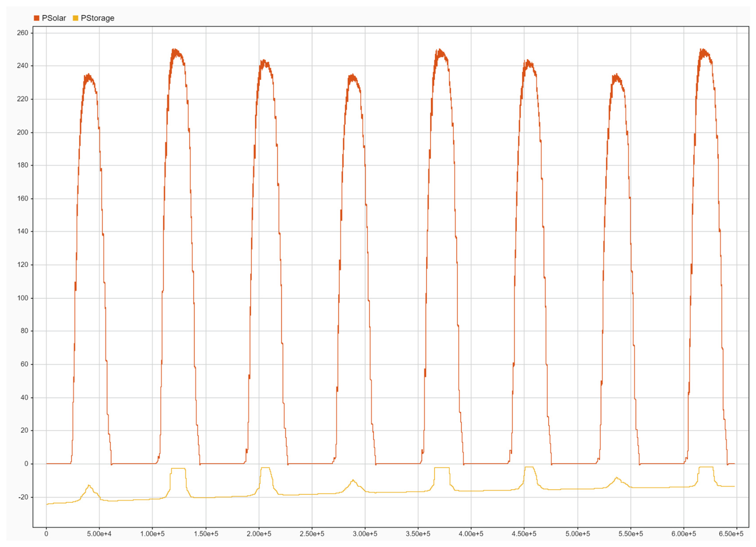Click the x-axis label 1.00e+5

click(x=152, y=534)
